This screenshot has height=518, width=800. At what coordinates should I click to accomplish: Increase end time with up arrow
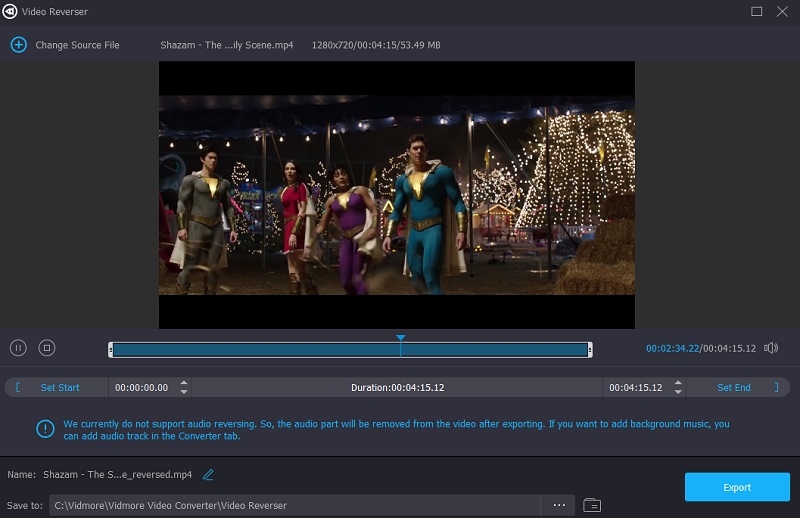[x=677, y=383]
